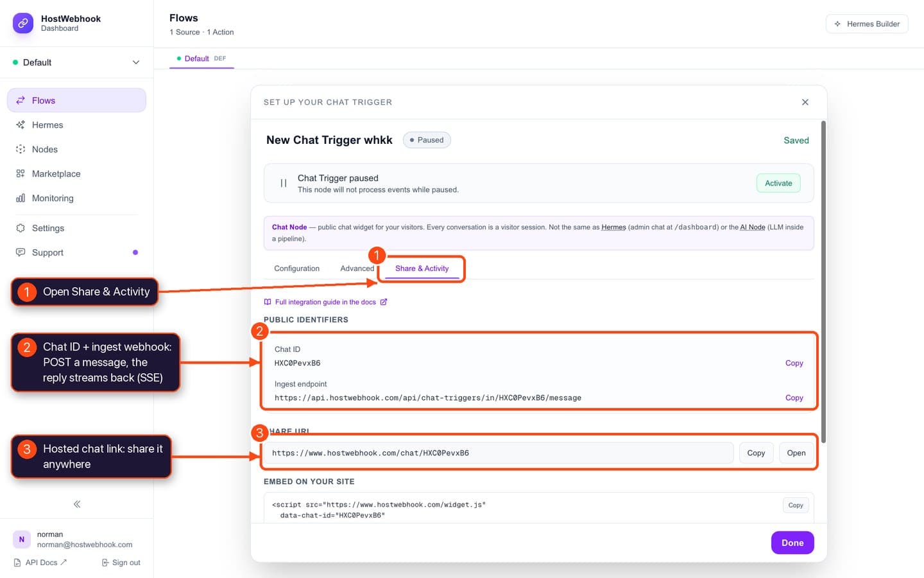Screen dimensions: 924x578
Task: Open Settings in the sidebar
Action: pos(76,228)
